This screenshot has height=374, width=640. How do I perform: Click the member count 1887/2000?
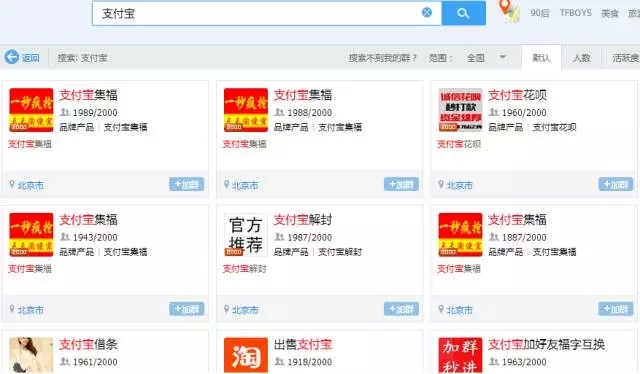(x=524, y=237)
